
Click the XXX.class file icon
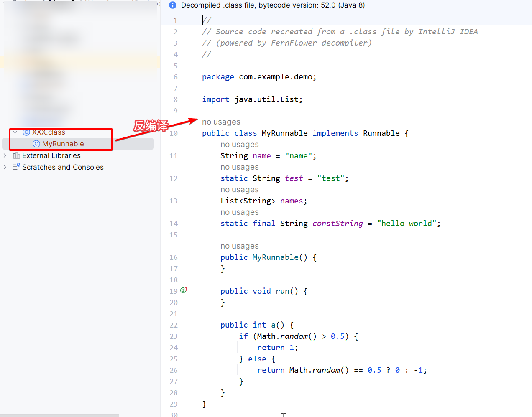pos(26,132)
